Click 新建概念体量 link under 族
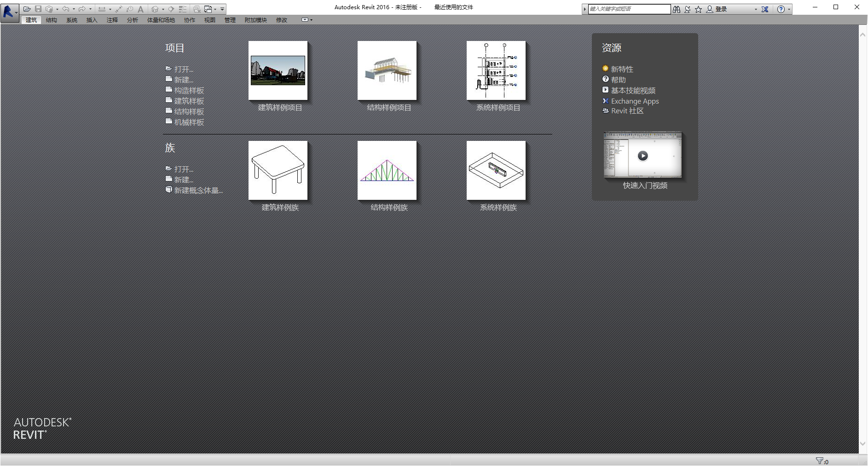 (x=198, y=190)
